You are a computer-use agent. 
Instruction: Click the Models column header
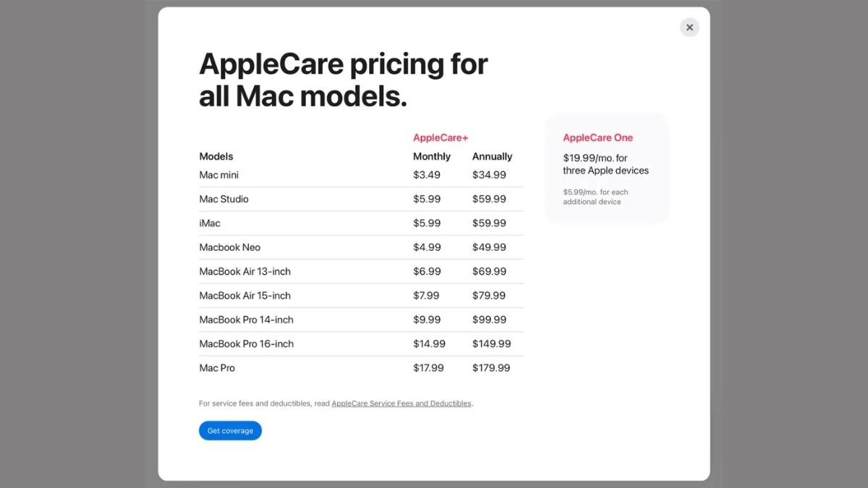(216, 156)
